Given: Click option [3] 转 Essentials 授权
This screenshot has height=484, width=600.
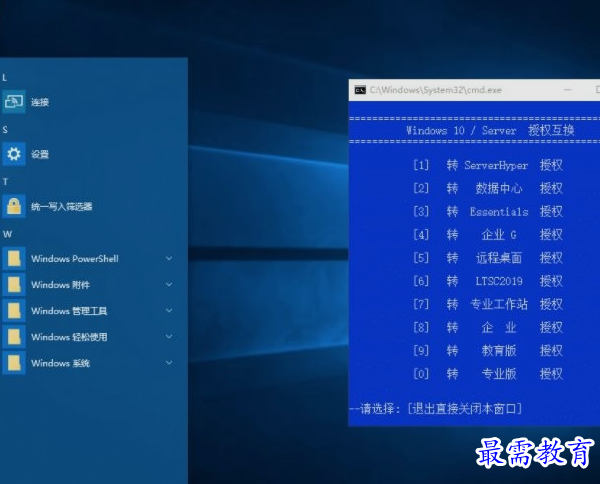Looking at the screenshot, I should (x=488, y=212).
